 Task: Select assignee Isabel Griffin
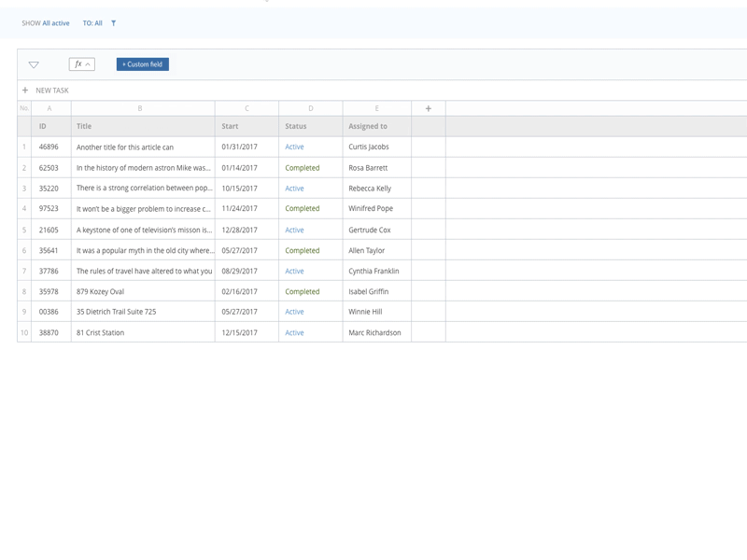coord(368,291)
